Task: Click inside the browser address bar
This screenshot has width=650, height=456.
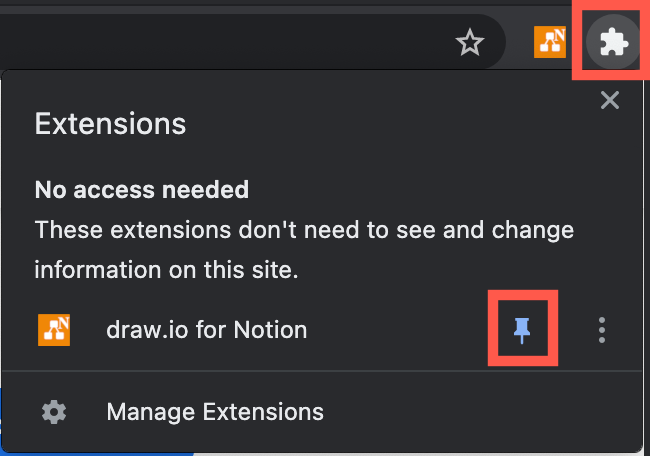Action: [200, 42]
